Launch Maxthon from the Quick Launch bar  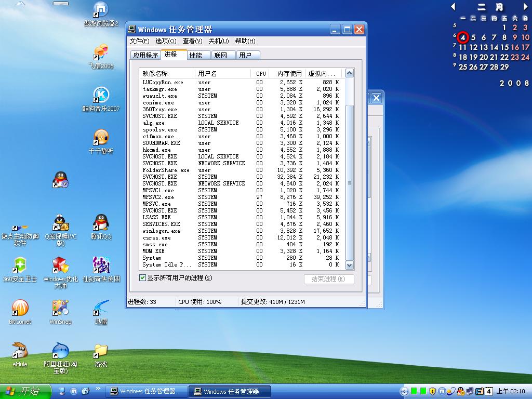tap(74, 391)
